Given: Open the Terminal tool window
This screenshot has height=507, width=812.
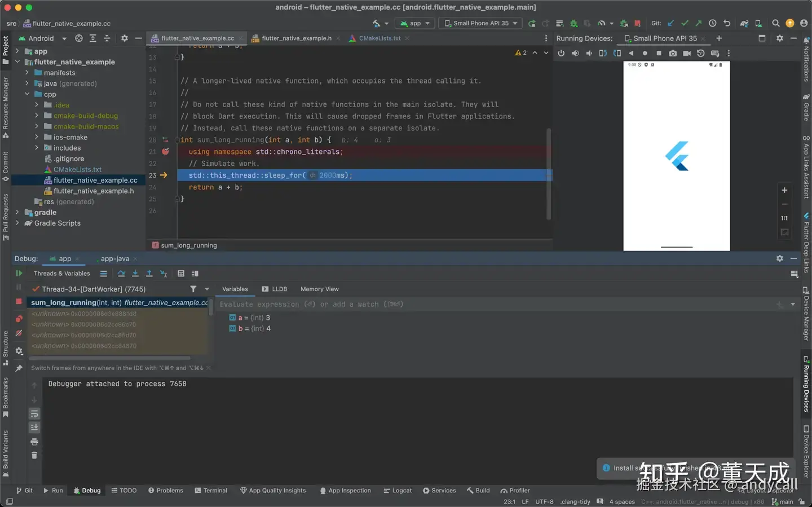Looking at the screenshot, I should [x=211, y=491].
